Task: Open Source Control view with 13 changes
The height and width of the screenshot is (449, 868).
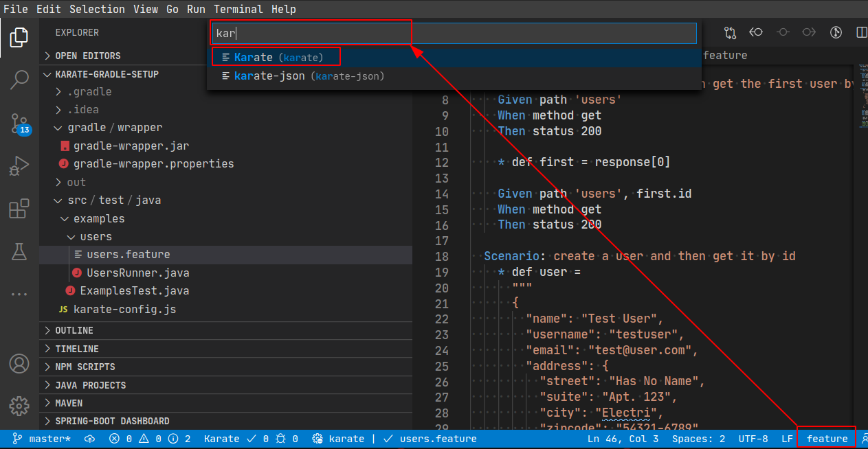Action: tap(19, 124)
